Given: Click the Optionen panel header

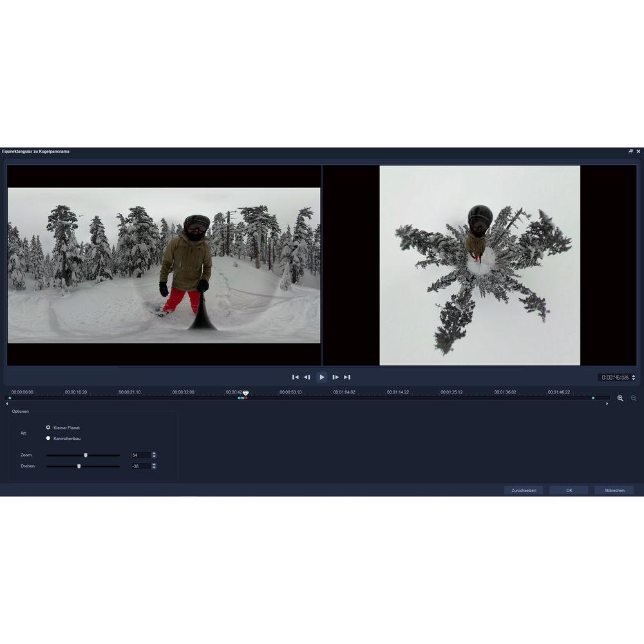Looking at the screenshot, I should (x=20, y=411).
